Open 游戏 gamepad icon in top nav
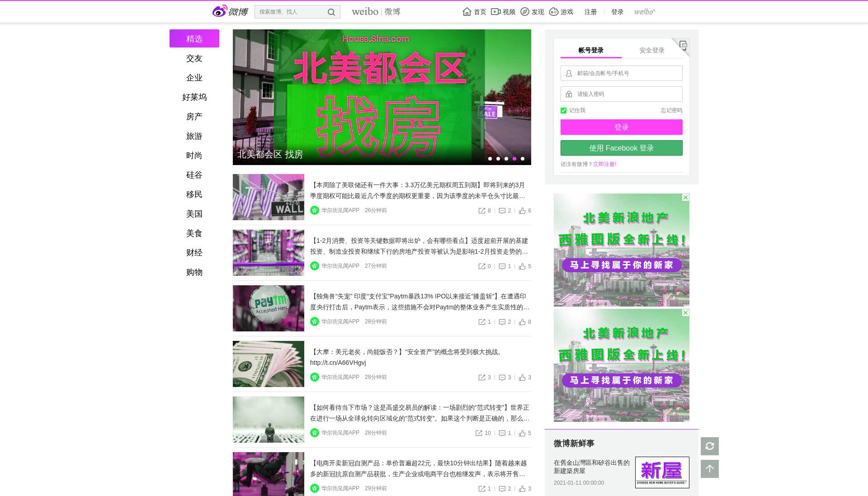Viewport: 868px width, 496px height. [x=554, y=12]
